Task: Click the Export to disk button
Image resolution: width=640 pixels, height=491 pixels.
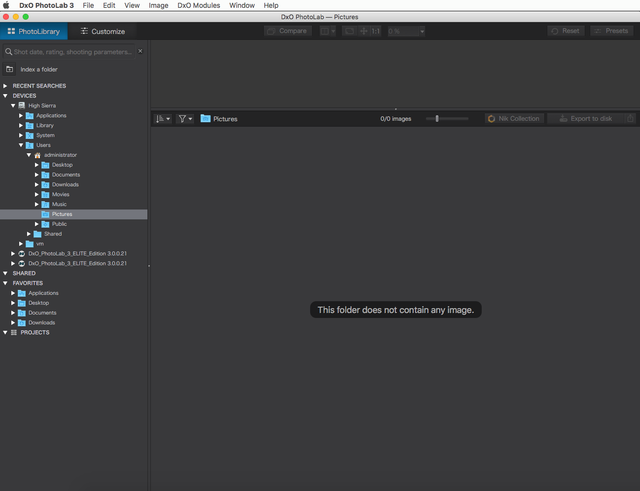Action: (585, 119)
